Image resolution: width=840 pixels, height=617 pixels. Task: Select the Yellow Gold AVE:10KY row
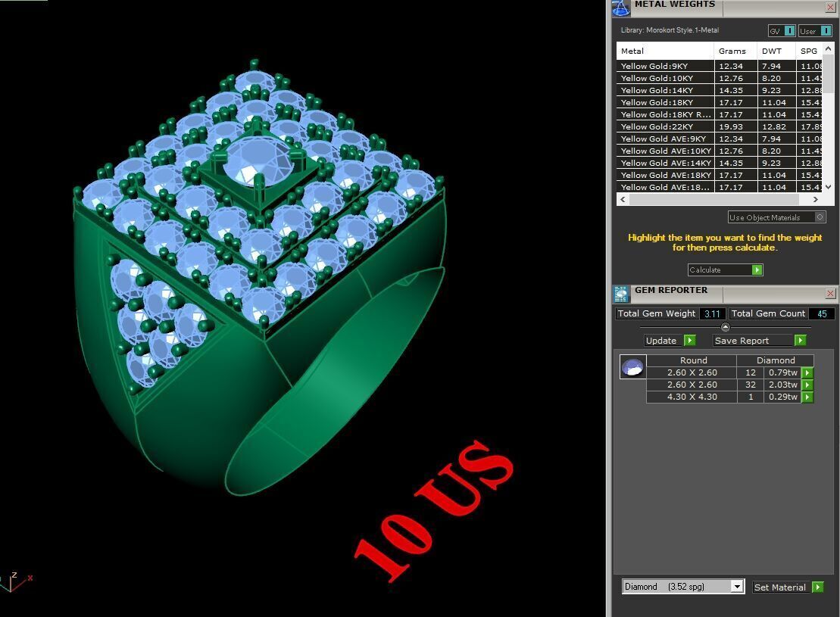720,151
